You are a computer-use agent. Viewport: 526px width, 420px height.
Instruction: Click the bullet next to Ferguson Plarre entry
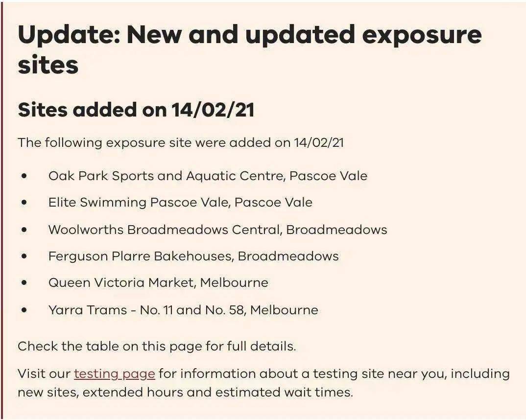point(24,256)
